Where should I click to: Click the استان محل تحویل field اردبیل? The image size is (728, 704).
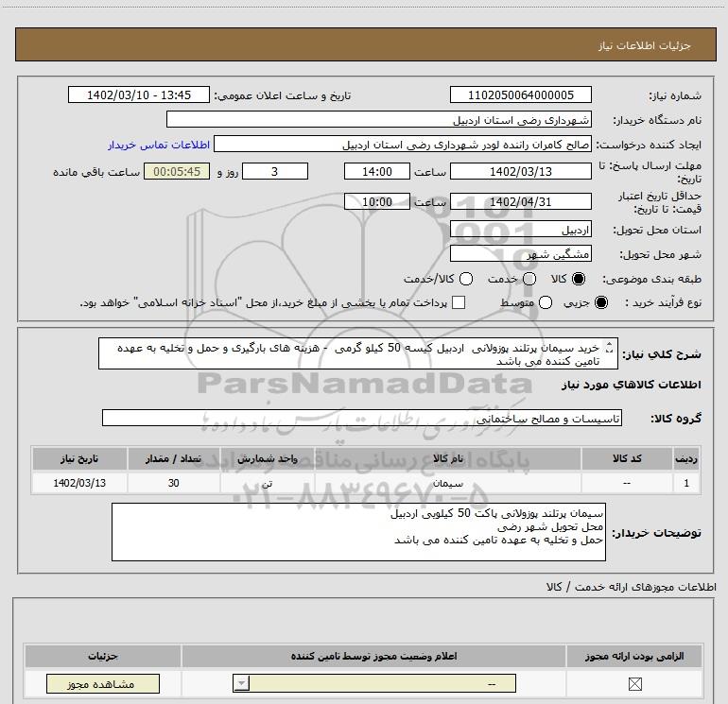pyautogui.click(x=520, y=230)
